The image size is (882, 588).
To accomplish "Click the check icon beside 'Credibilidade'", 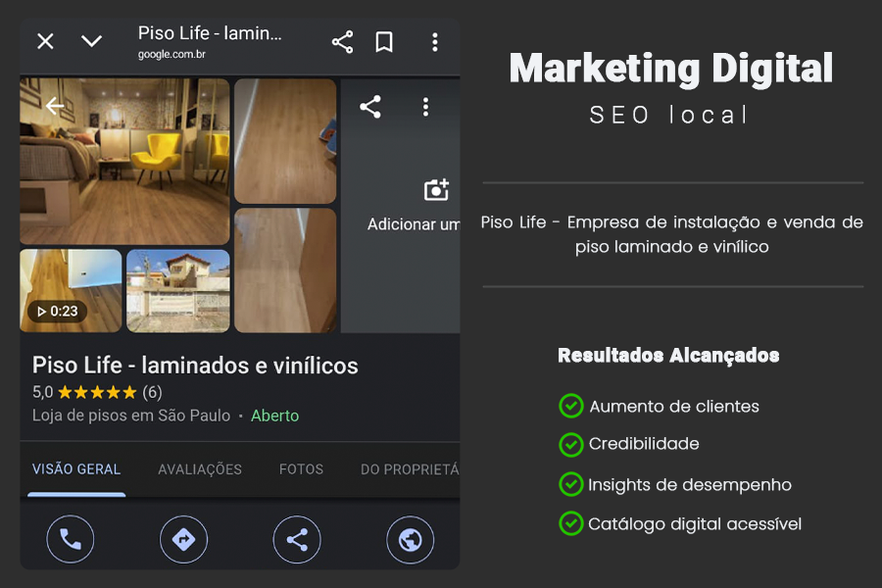I will click(x=571, y=445).
